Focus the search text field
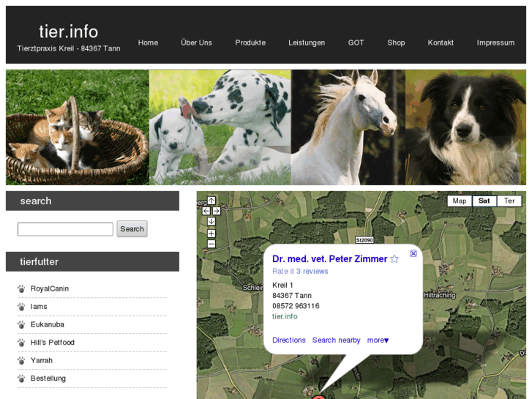 click(x=65, y=229)
